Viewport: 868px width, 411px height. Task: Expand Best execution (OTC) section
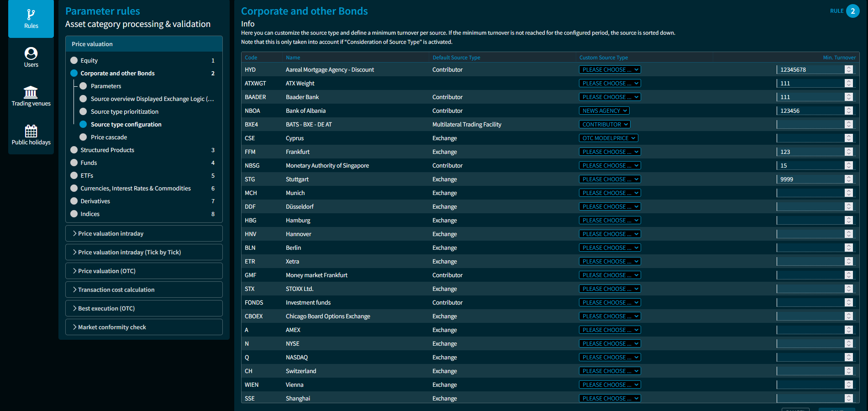(x=144, y=308)
